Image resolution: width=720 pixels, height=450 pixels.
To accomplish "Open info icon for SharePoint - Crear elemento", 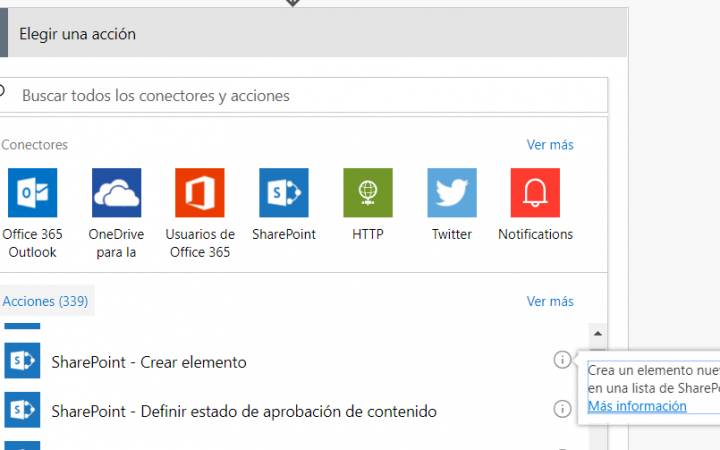I will (562, 360).
